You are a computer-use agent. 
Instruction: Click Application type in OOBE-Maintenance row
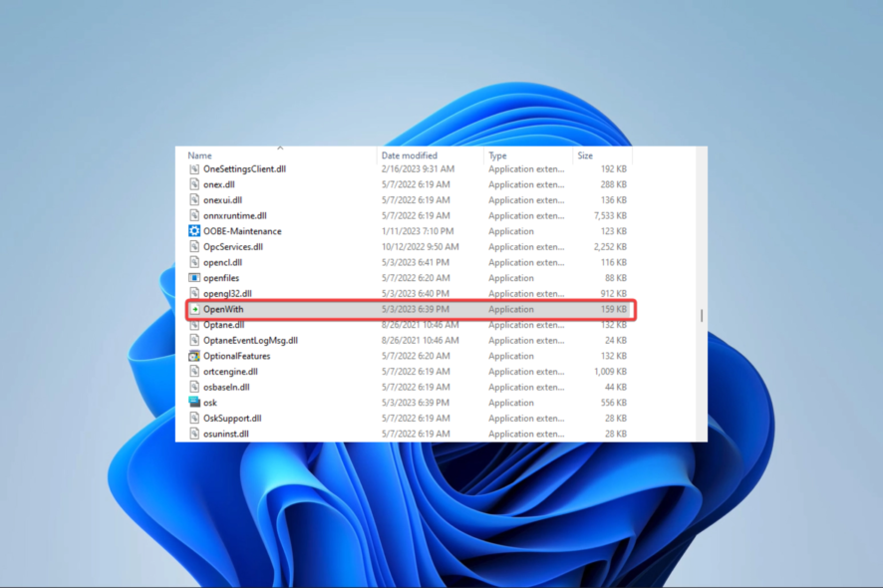coord(511,231)
